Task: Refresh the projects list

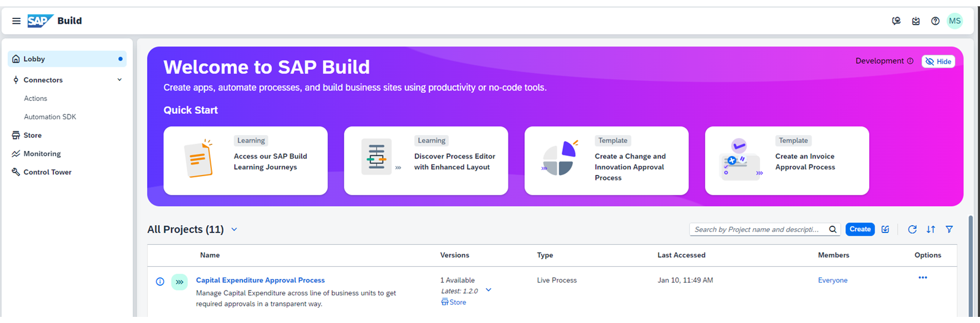Action: pos(912,229)
